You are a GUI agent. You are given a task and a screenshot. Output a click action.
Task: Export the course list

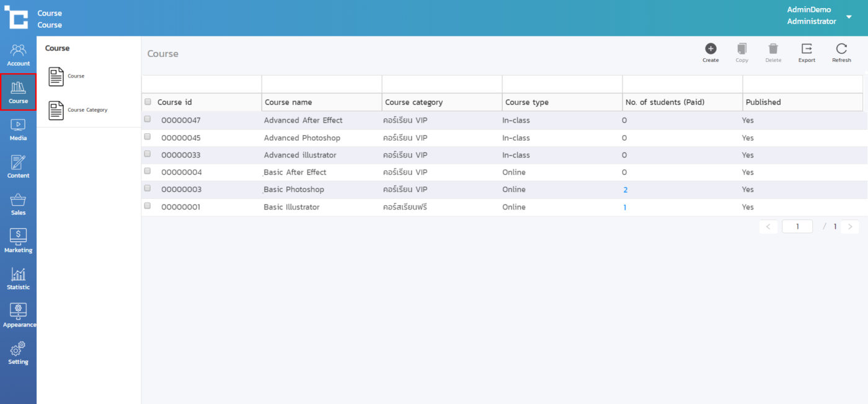click(807, 50)
